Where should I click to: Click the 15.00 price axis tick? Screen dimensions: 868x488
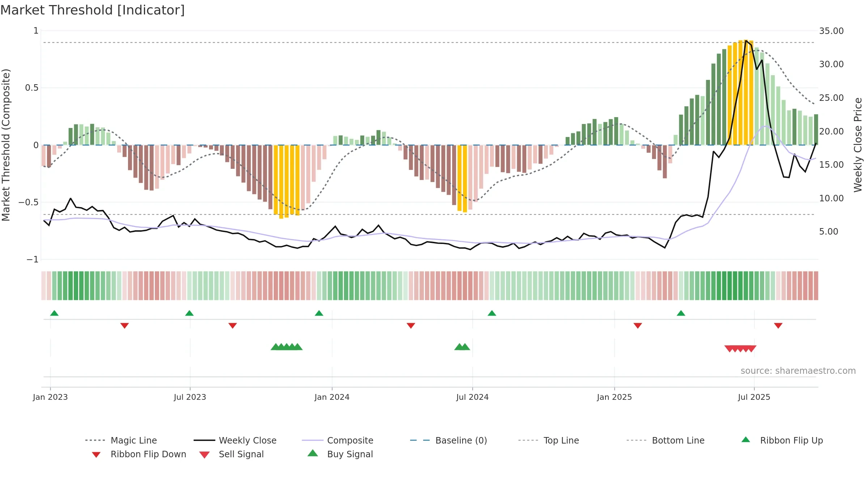[x=831, y=165]
